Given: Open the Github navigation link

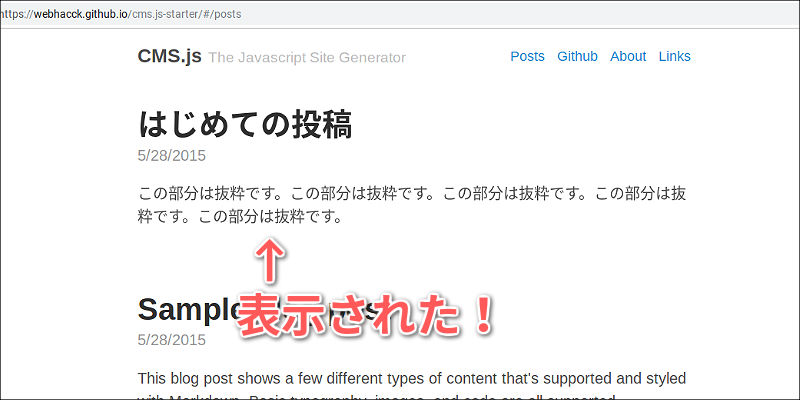Looking at the screenshot, I should pyautogui.click(x=577, y=56).
